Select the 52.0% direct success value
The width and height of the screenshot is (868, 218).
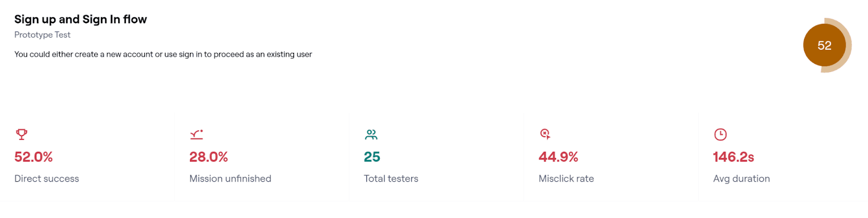pos(34,157)
